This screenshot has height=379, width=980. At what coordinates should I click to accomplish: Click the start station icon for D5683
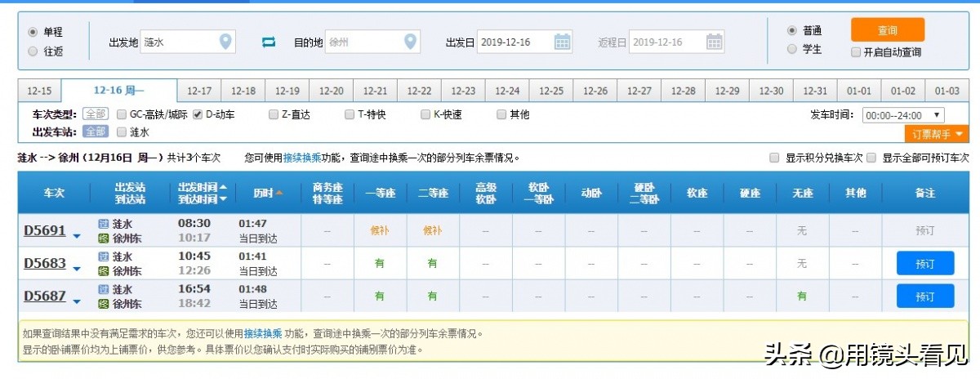pyautogui.click(x=103, y=256)
